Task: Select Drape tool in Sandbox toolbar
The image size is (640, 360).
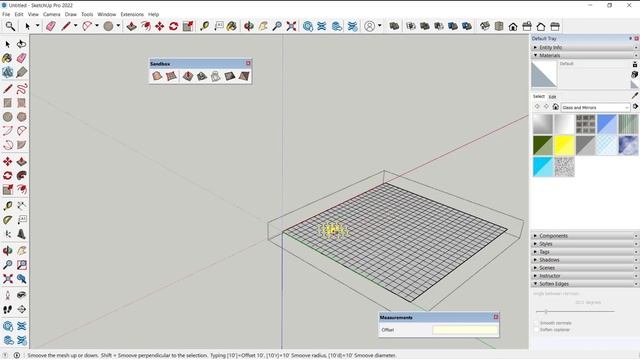Action: pyautogui.click(x=216, y=76)
